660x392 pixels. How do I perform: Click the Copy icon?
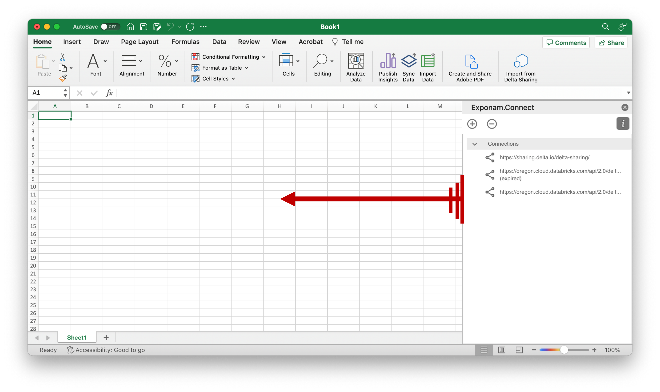63,68
